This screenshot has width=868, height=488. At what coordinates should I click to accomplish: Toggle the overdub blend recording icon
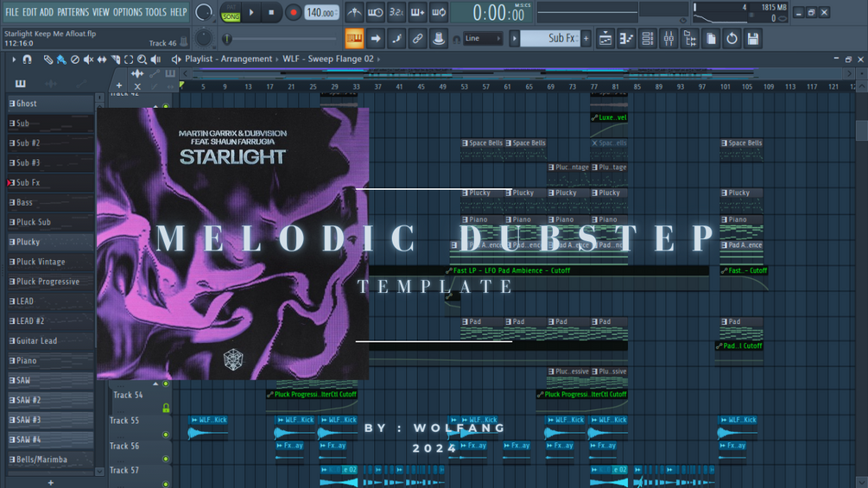coord(417,12)
